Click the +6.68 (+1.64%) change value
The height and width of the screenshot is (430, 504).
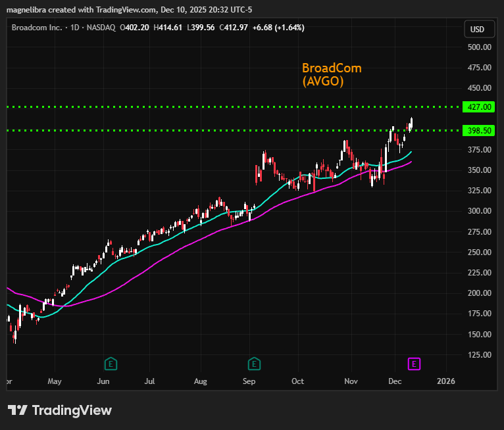point(278,28)
